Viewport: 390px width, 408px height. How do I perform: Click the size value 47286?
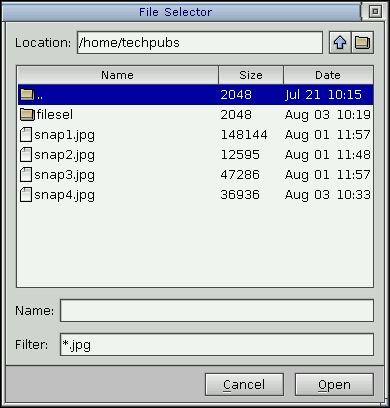pos(240,175)
